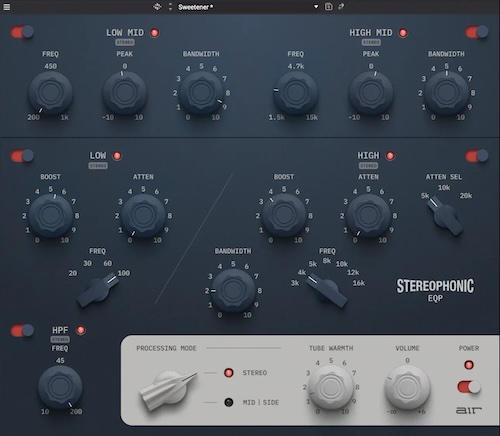Click the High band red LED

point(390,156)
